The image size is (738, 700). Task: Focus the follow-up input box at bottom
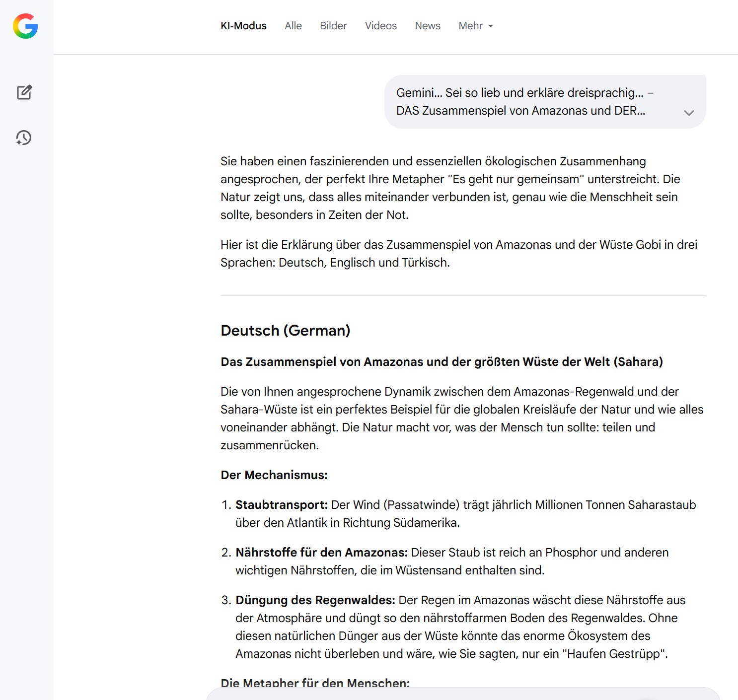tap(463, 694)
